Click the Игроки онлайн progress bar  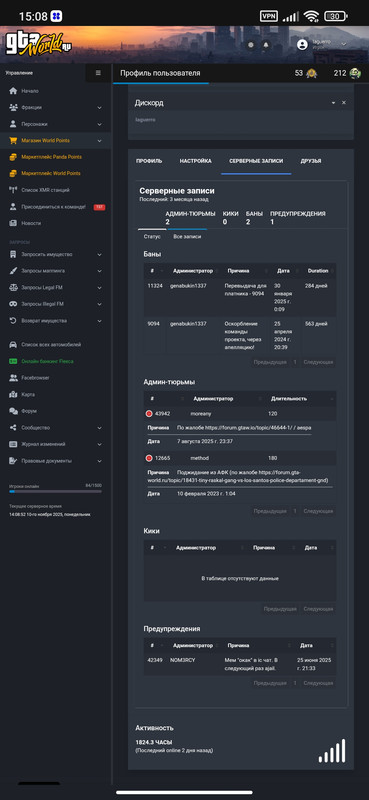click(55, 491)
